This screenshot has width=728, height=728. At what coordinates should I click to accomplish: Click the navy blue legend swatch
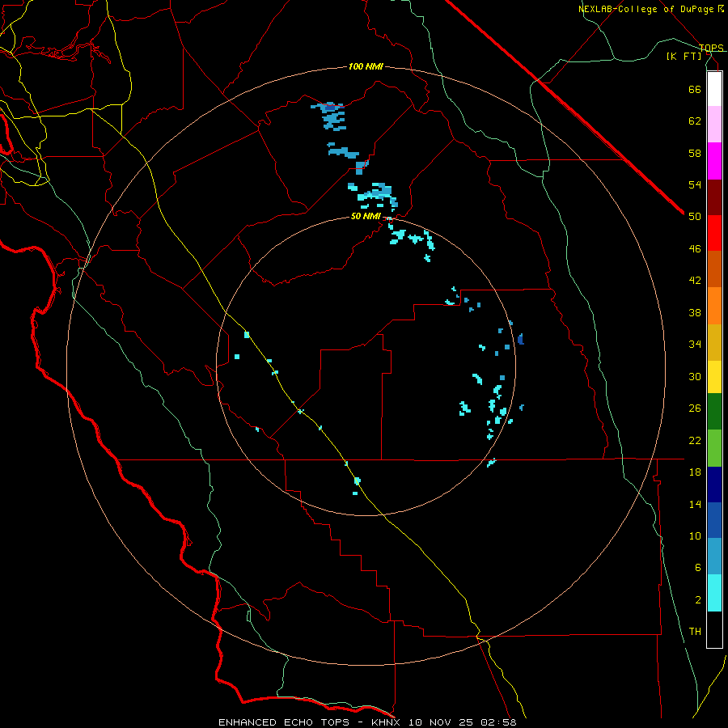pyautogui.click(x=714, y=485)
